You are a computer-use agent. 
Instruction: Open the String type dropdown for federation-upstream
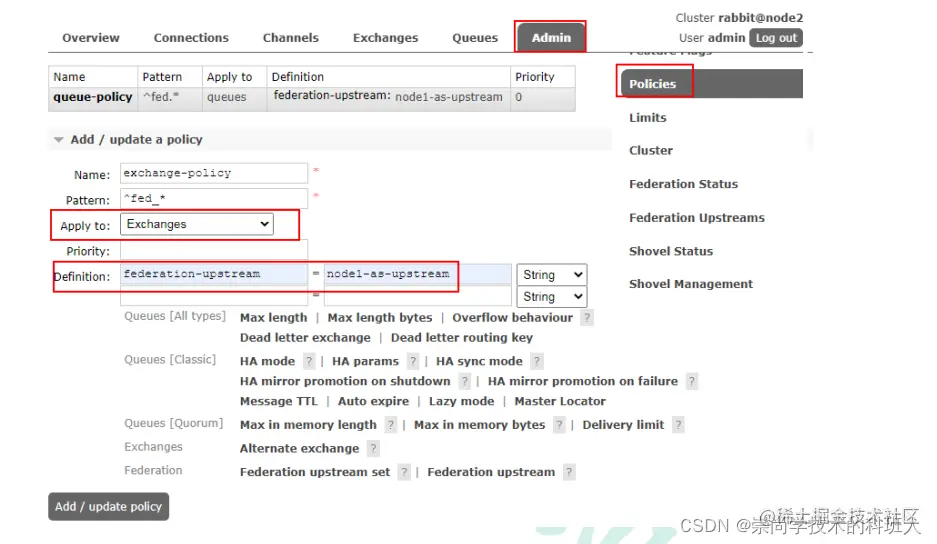pos(552,274)
